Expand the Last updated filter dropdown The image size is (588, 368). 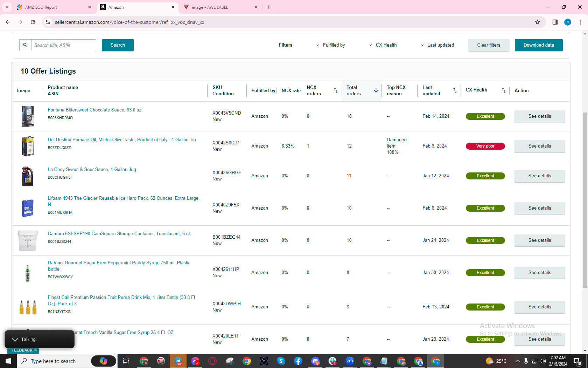coord(437,45)
